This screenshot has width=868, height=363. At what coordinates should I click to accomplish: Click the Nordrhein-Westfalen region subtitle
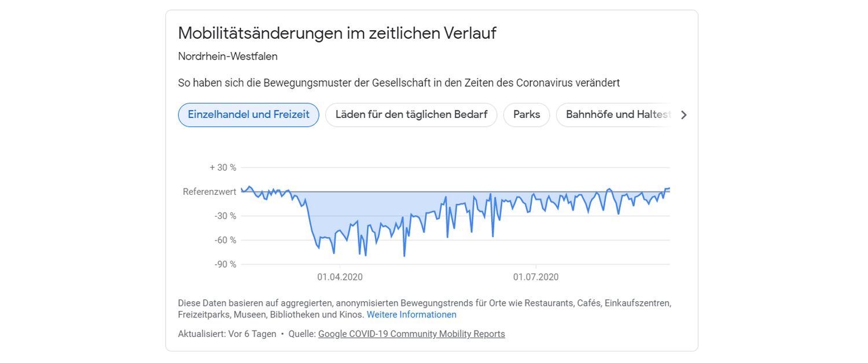[227, 56]
